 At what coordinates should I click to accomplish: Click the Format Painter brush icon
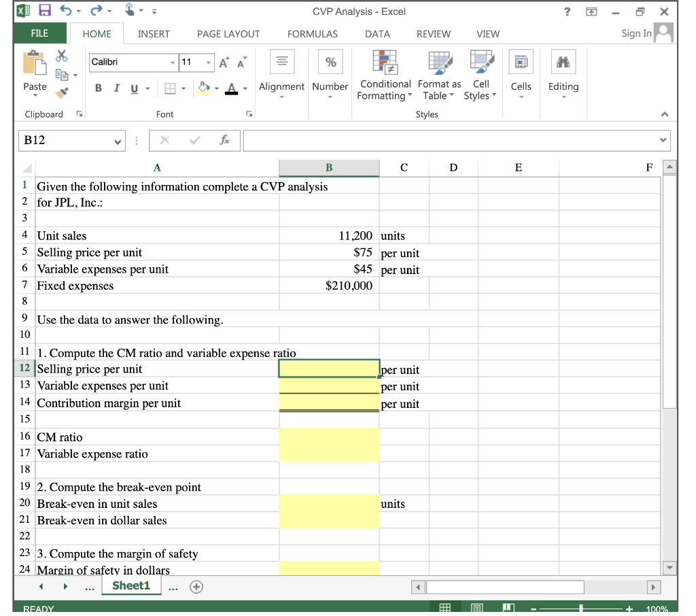point(62,92)
